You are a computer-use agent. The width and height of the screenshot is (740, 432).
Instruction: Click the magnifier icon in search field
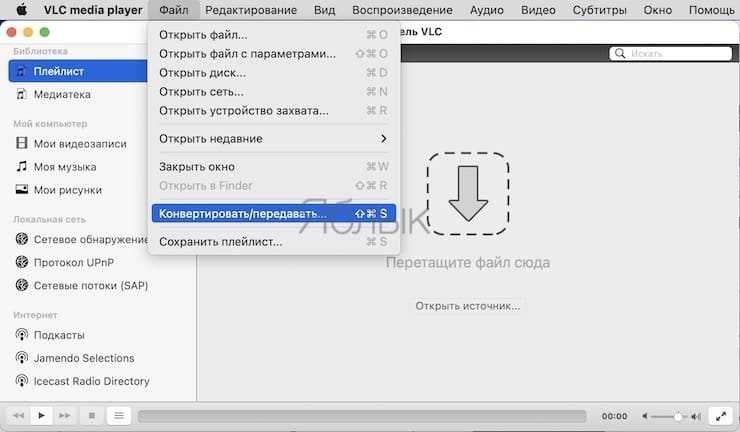[x=620, y=53]
